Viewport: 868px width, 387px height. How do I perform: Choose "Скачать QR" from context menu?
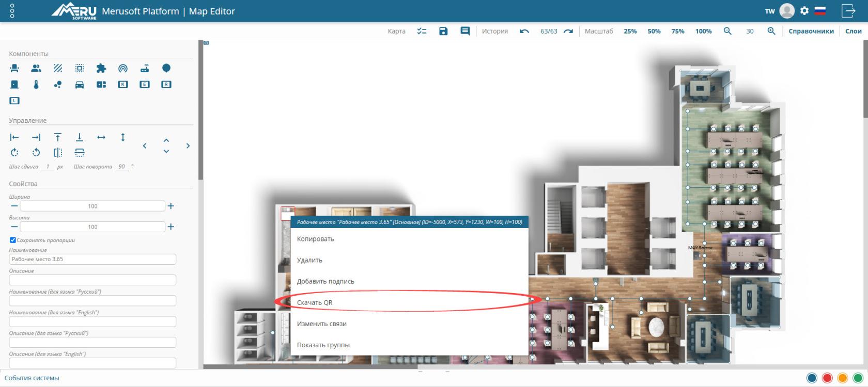click(315, 302)
